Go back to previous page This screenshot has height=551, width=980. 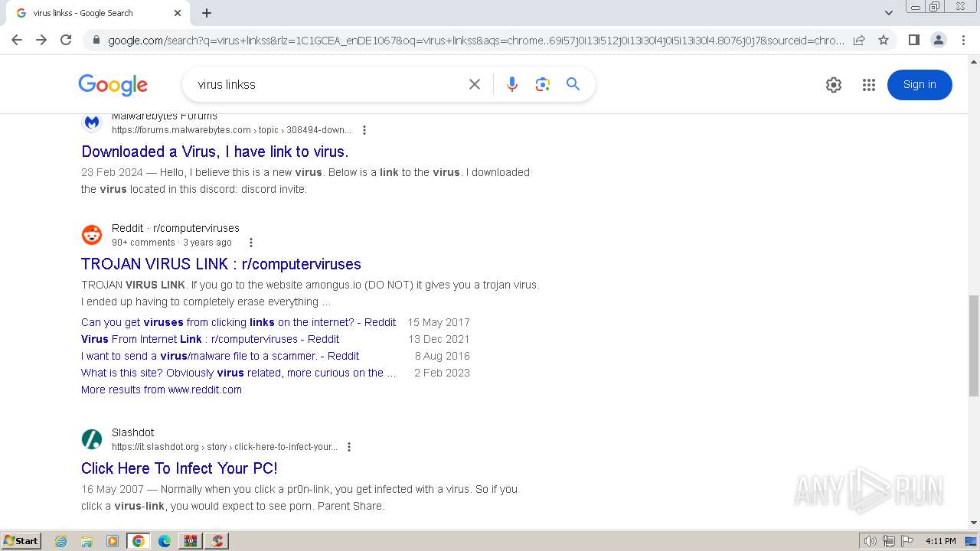click(x=17, y=40)
